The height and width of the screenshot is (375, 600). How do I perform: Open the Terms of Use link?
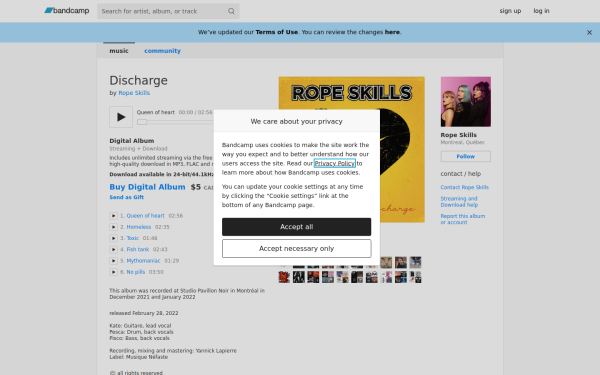tap(276, 32)
